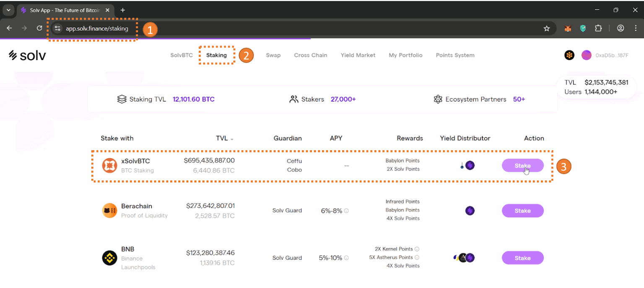The width and height of the screenshot is (644, 288).
Task: Click TVL value $273,642,807.01
Action: point(210,206)
